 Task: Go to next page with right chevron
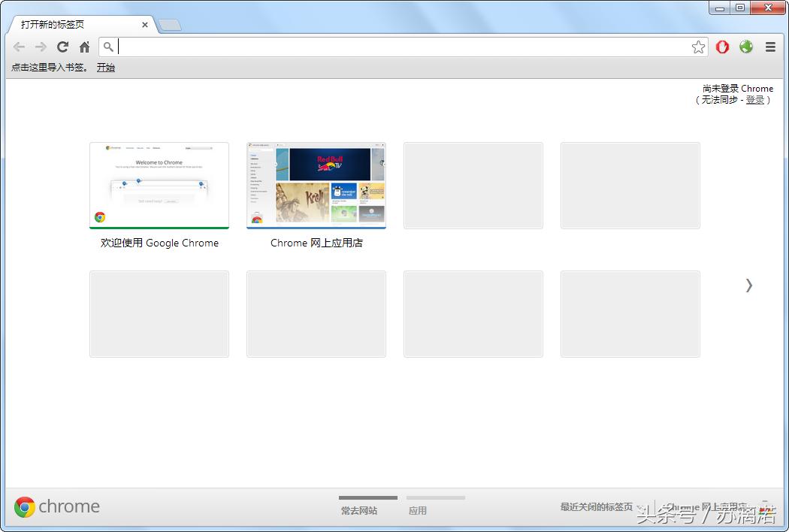pos(748,285)
